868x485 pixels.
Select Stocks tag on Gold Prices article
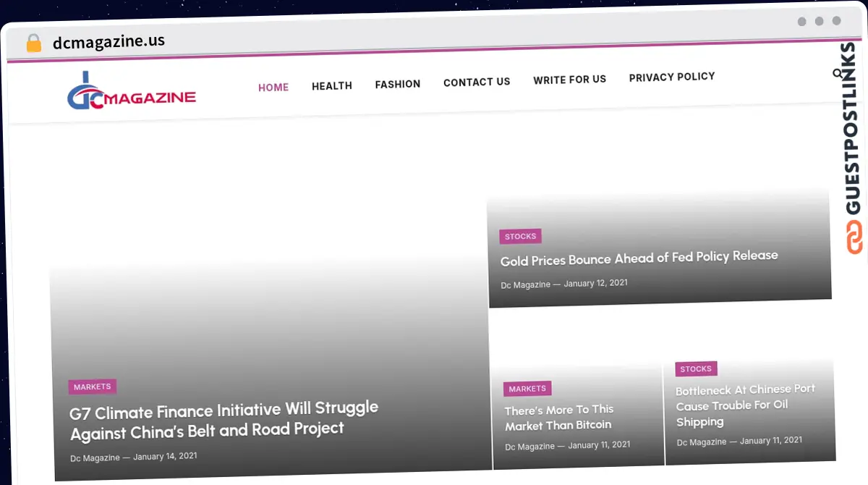pos(520,237)
